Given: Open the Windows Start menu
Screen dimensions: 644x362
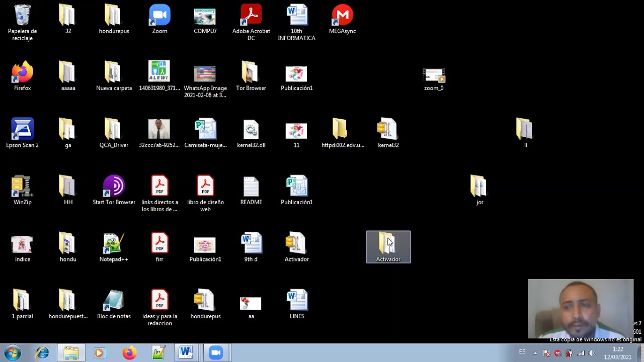Looking at the screenshot, I should 12,353.
